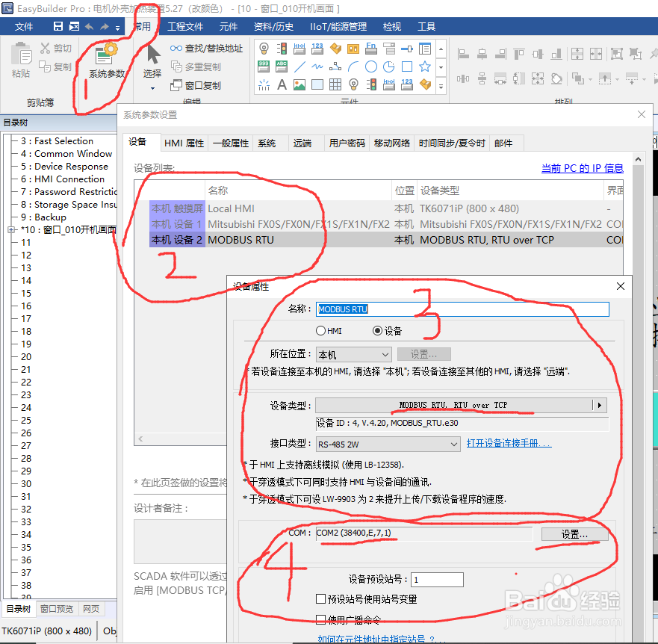The height and width of the screenshot is (644, 658).
Task: Pick the polyline drawing tool
Action: click(x=335, y=66)
